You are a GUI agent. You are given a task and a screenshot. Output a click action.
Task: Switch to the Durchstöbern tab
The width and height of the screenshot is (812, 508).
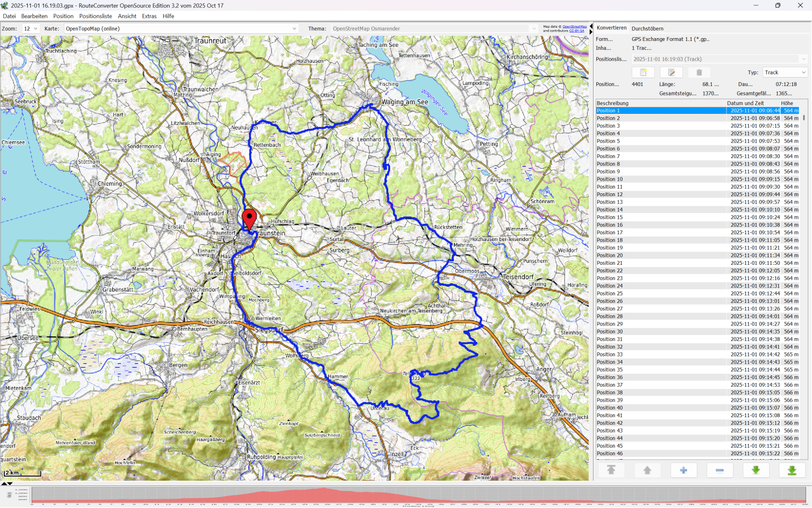(x=647, y=29)
